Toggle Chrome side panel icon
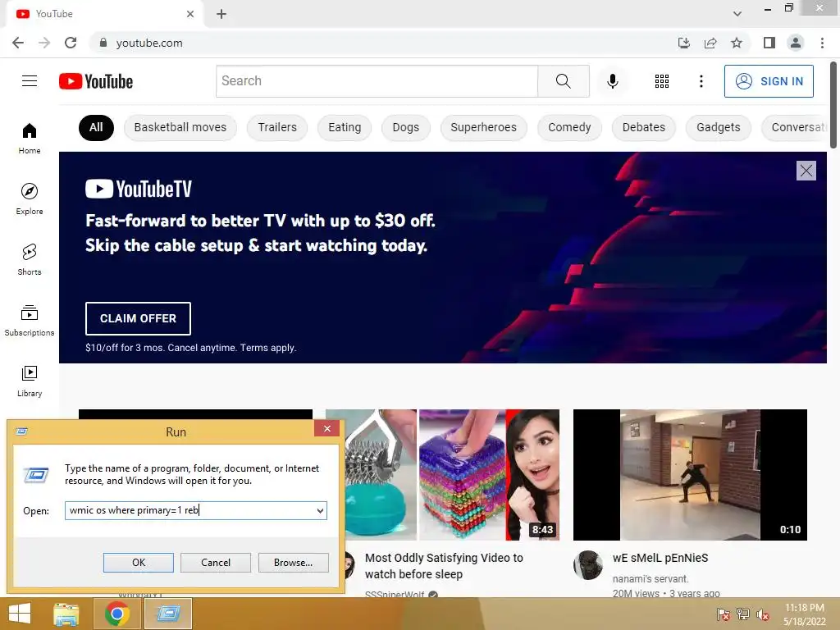840x630 pixels. click(x=769, y=43)
